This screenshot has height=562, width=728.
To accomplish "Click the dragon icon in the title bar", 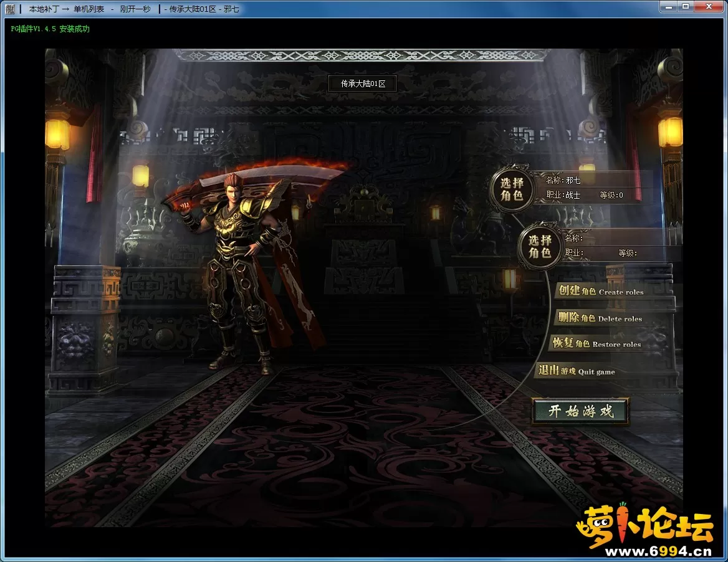I will coord(10,9).
